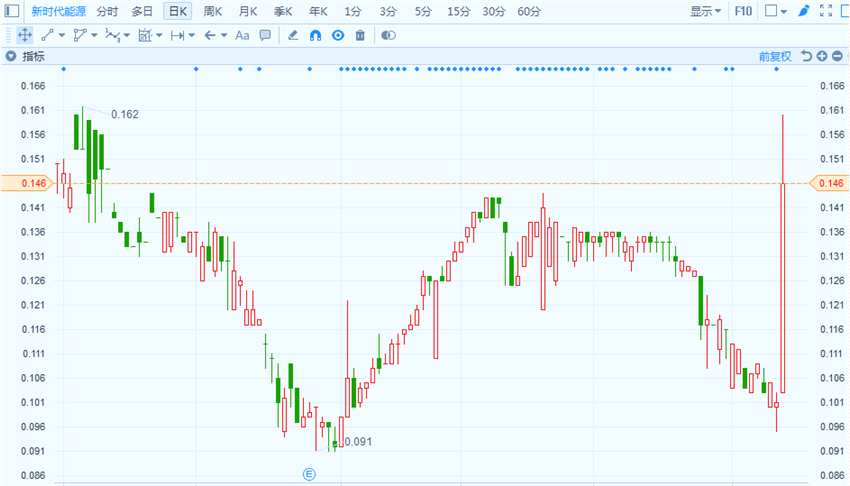Screen dimensions: 850x486
Task: Select the Aa text annotation tool
Action: pyautogui.click(x=242, y=36)
